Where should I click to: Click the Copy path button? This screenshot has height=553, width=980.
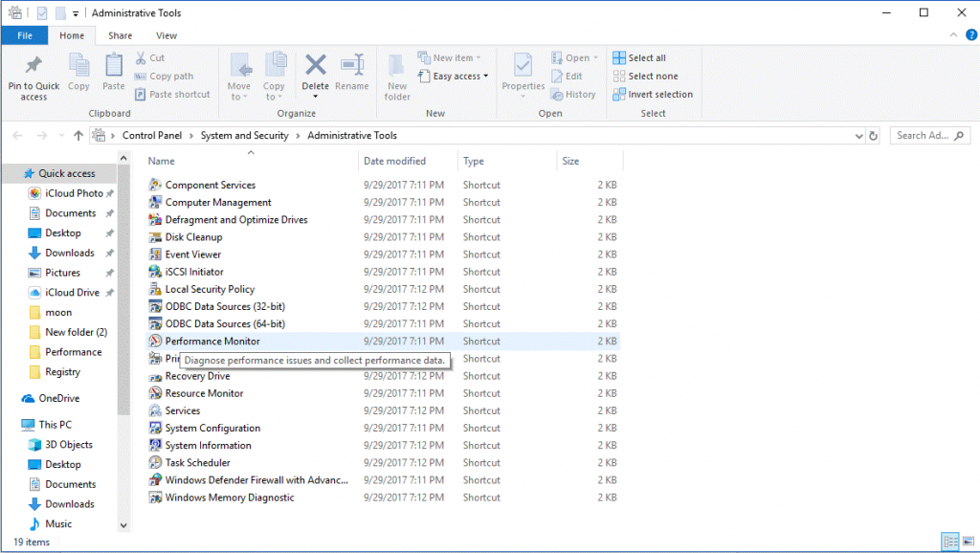[164, 77]
